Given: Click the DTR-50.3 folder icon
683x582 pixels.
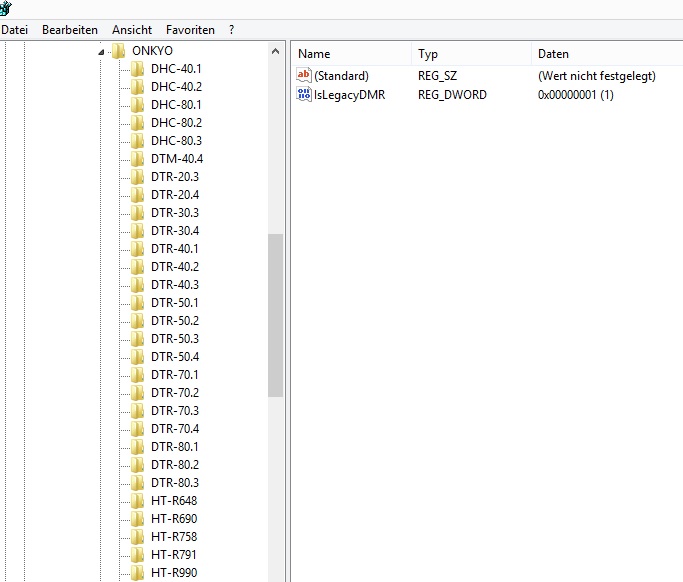Looking at the screenshot, I should pyautogui.click(x=137, y=338).
